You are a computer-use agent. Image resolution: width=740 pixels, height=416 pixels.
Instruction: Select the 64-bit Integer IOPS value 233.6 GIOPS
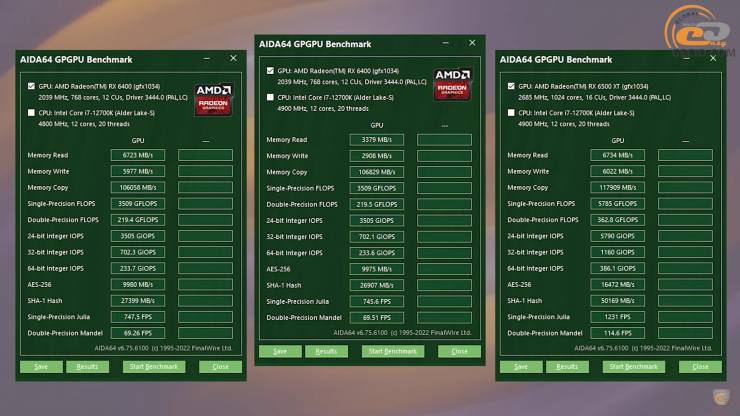tap(377, 253)
